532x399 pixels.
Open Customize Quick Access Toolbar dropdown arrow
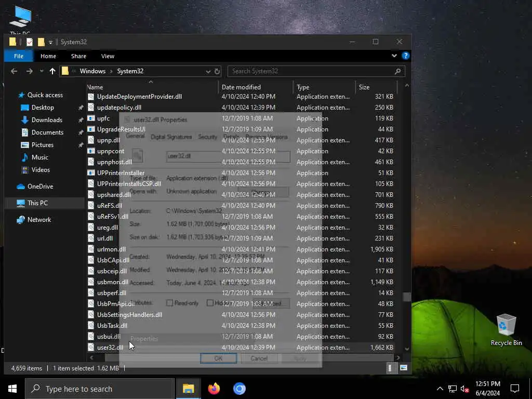point(50,42)
